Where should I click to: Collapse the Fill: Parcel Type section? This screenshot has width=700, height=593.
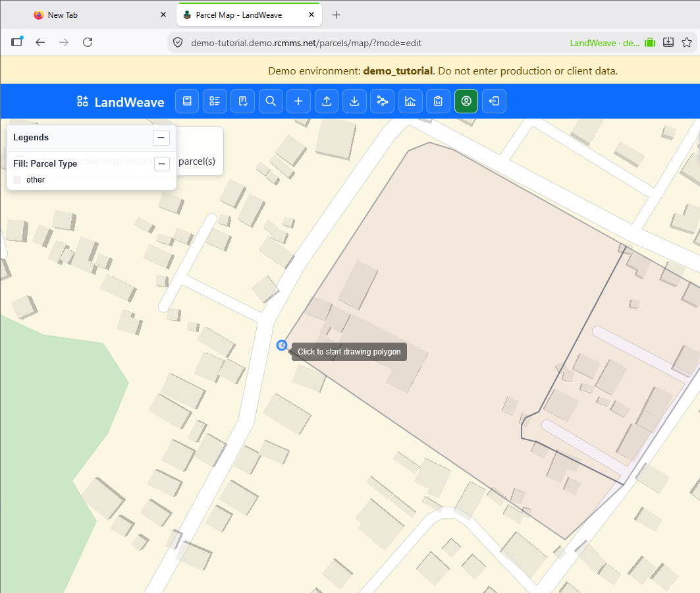pyautogui.click(x=162, y=164)
